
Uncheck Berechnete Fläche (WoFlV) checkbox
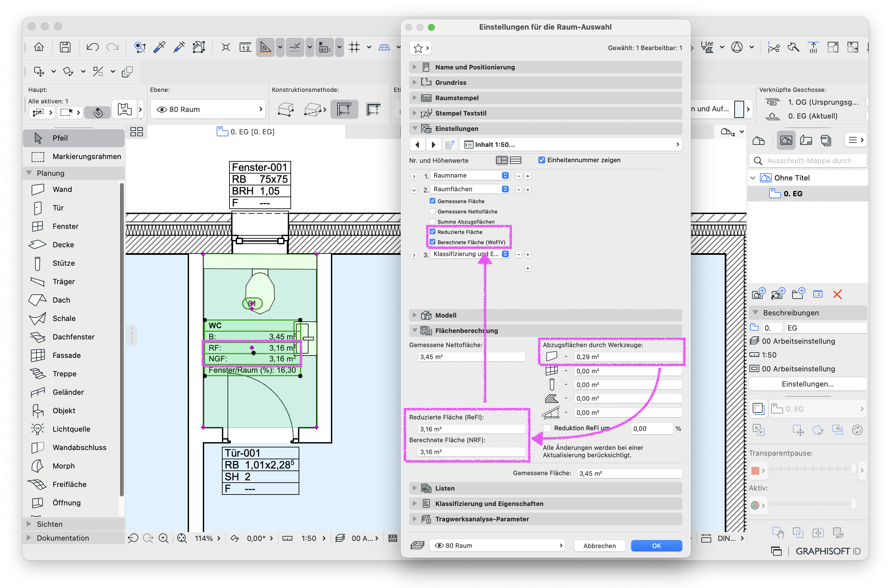point(432,242)
